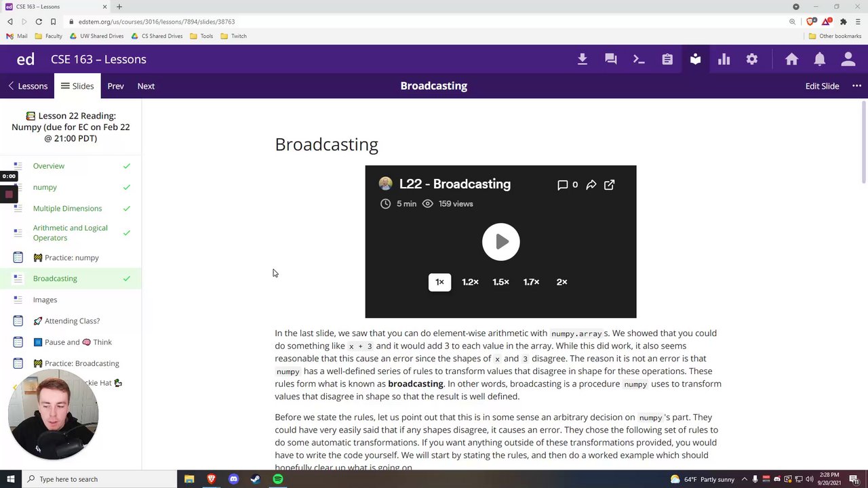Go back to Lessons list
The height and width of the screenshot is (488, 868).
click(28, 86)
